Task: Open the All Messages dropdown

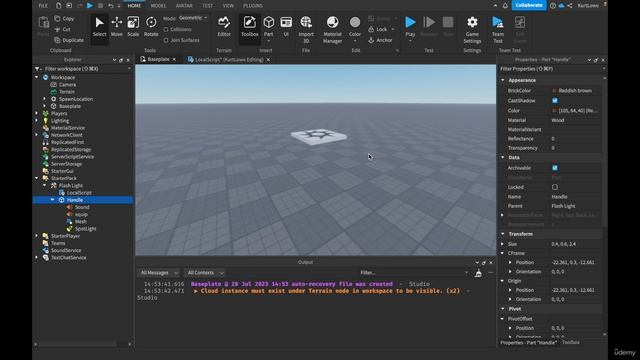Action: tap(158, 273)
